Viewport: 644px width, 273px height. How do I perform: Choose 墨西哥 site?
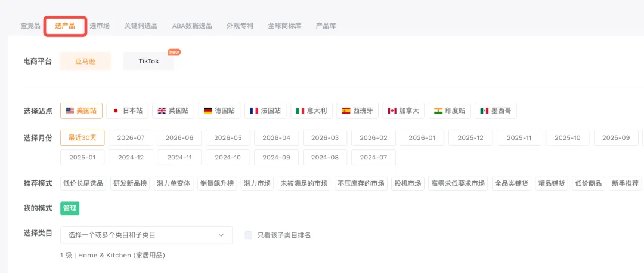496,111
